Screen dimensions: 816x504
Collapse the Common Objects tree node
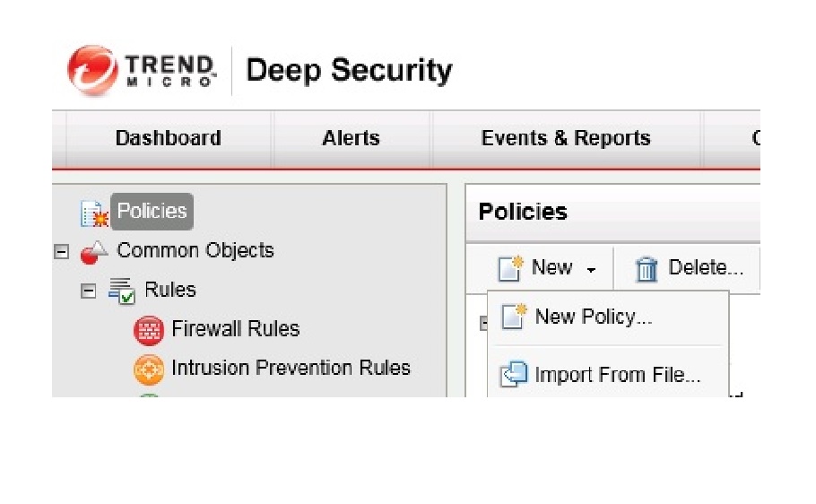[x=61, y=252]
